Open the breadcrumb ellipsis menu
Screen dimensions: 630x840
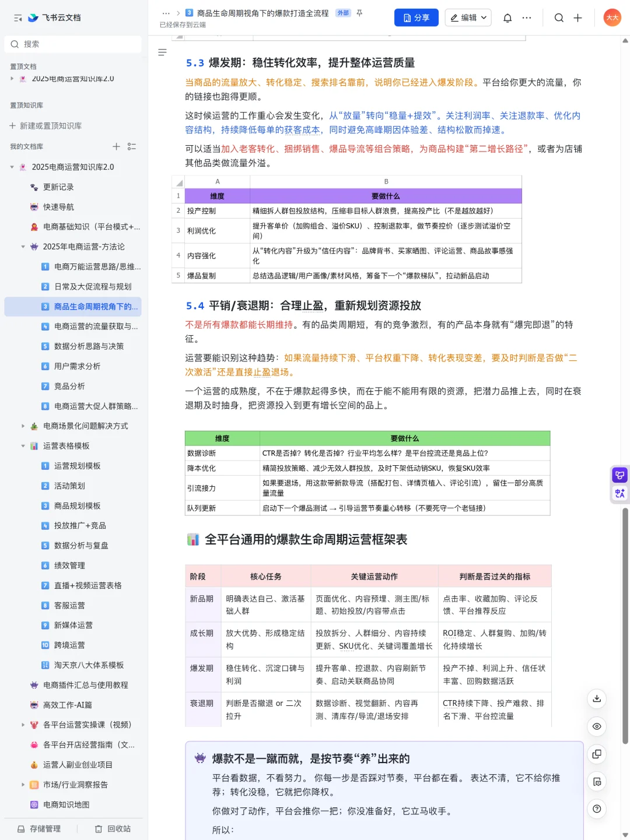166,13
